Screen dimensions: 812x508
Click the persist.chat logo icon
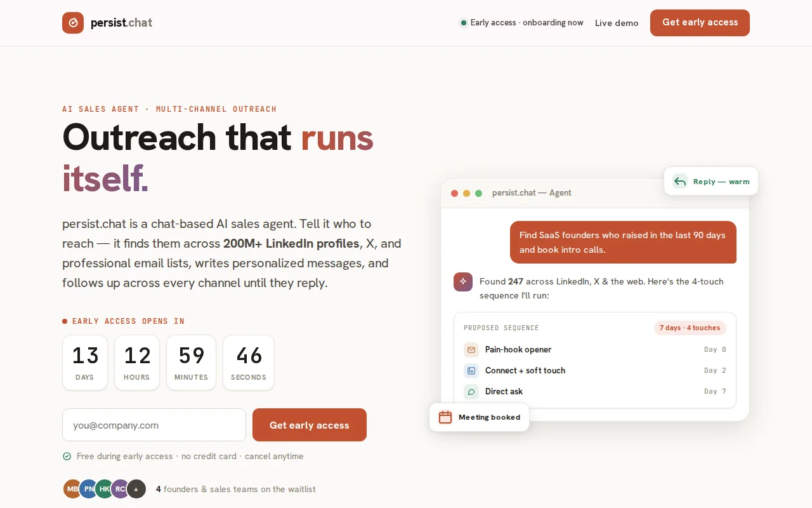(x=73, y=23)
